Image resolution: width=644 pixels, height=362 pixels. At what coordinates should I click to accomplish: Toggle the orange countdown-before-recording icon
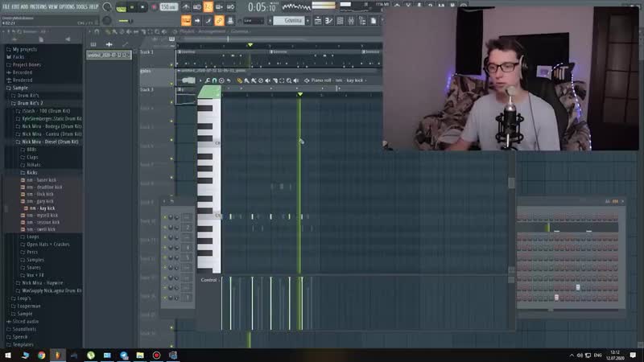pyautogui.click(x=208, y=6)
